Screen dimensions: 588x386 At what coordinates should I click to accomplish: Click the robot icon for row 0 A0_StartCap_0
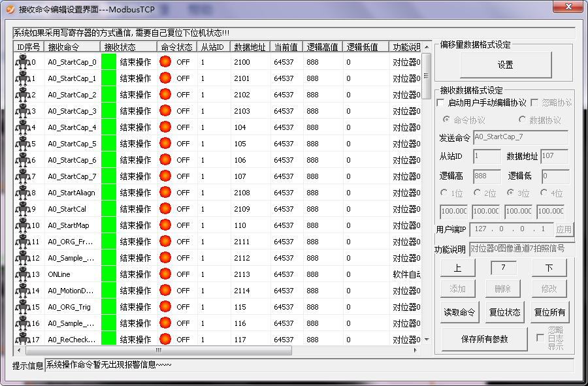coord(23,62)
